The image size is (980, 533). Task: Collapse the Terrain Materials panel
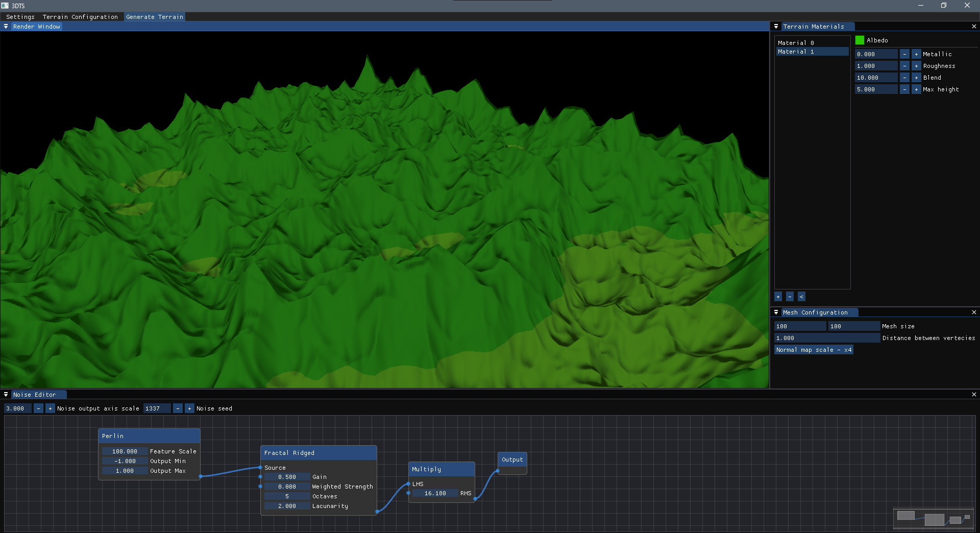[x=776, y=27]
